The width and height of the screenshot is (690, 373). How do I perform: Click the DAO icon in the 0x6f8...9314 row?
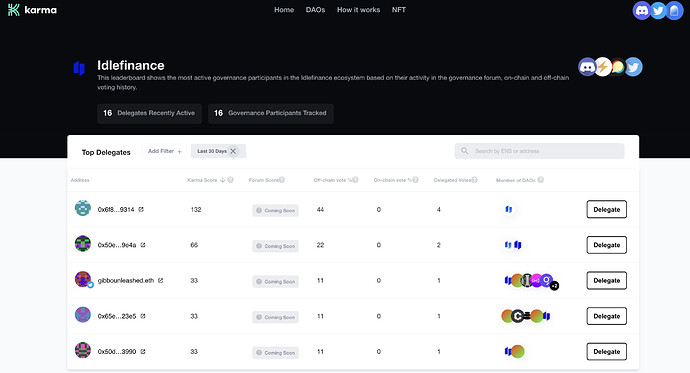509,209
